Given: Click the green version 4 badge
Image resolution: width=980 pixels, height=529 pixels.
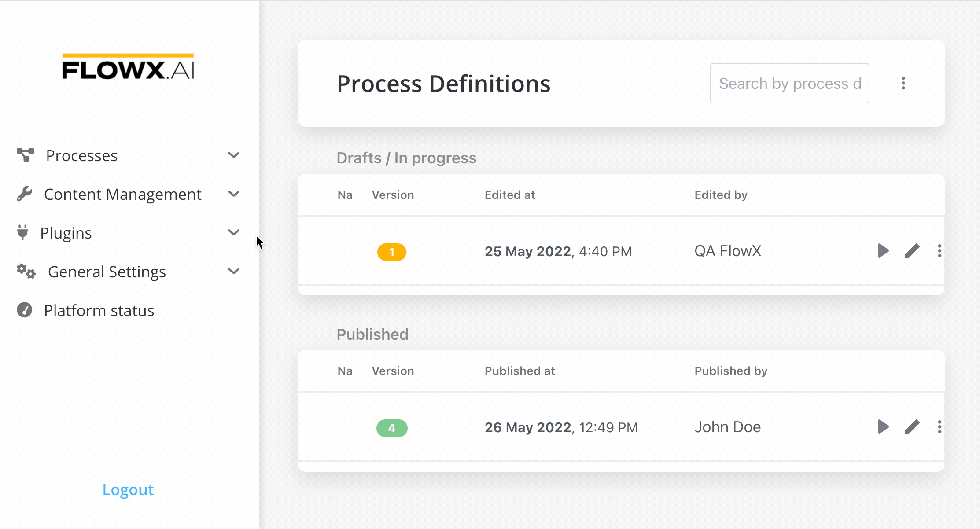Looking at the screenshot, I should pyautogui.click(x=392, y=428).
